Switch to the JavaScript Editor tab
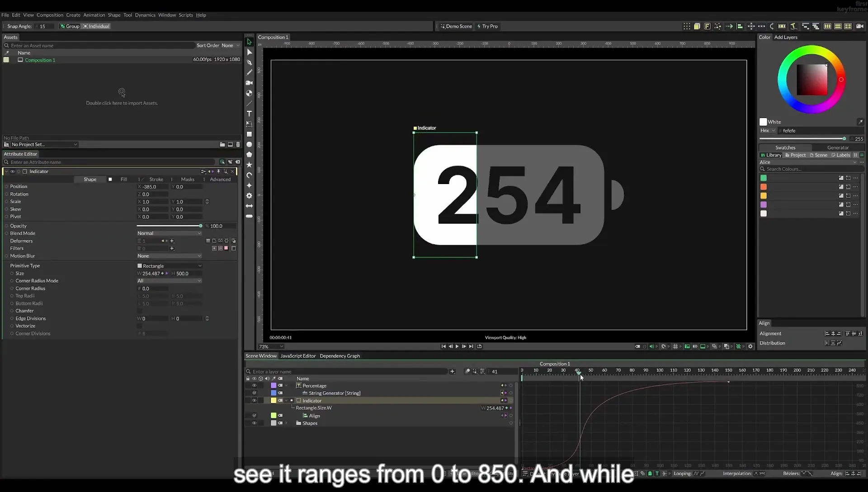Screen dimensions: 868x492 [298, 356]
